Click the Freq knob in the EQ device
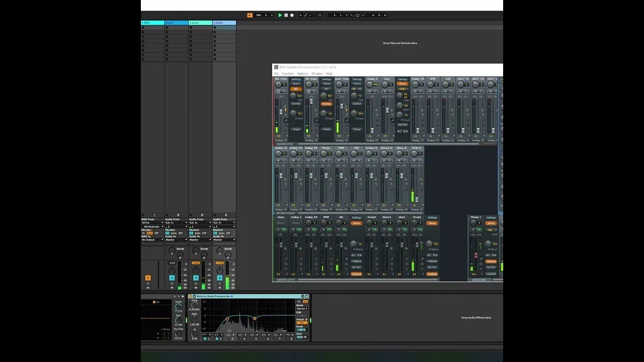This screenshot has width=644, height=362. [195, 305]
